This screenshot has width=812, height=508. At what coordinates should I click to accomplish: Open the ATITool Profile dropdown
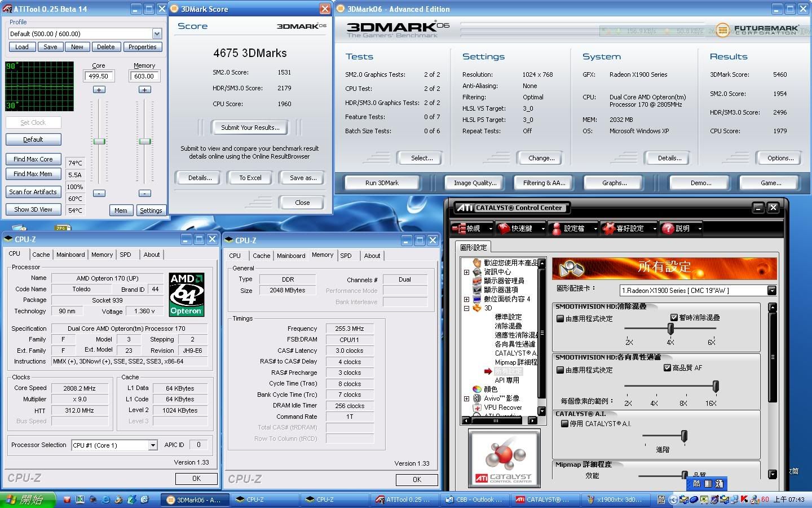coord(157,34)
